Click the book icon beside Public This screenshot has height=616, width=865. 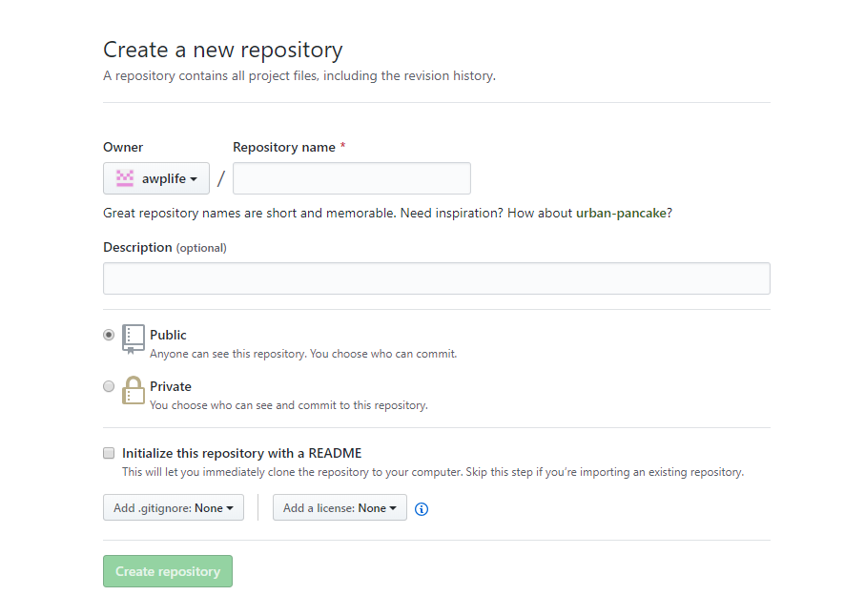(x=134, y=339)
